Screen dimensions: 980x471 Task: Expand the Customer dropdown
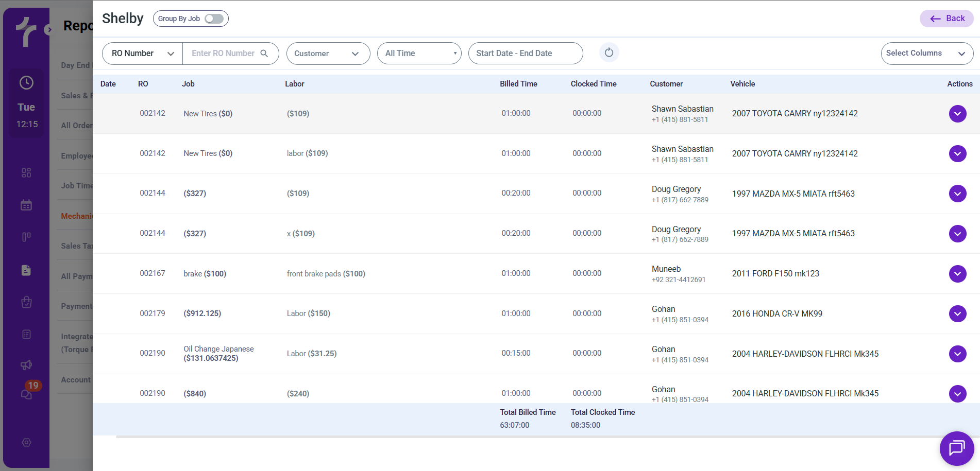(x=328, y=54)
